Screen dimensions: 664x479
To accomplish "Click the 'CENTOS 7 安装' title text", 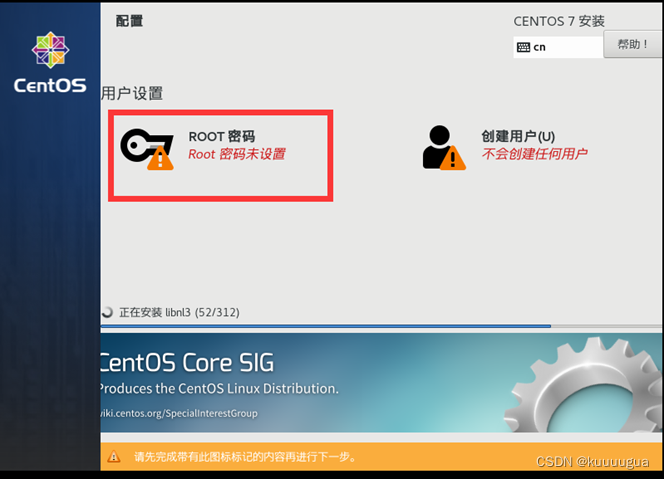I will tap(559, 21).
